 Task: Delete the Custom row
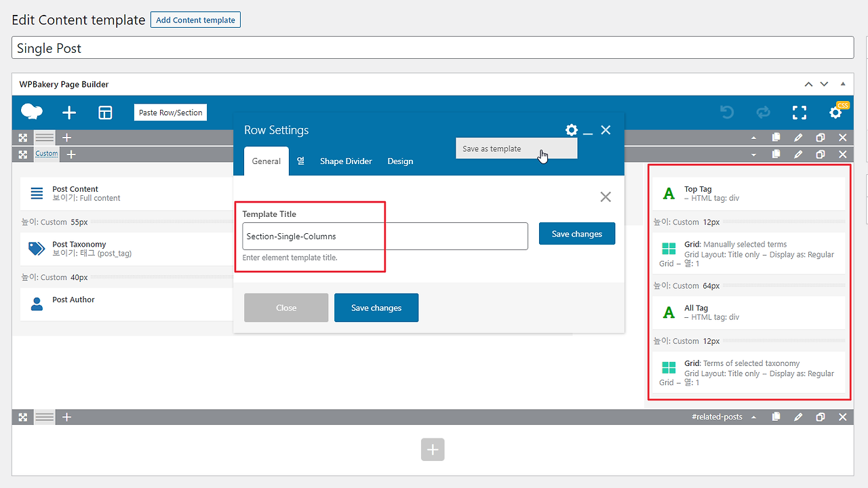click(843, 155)
